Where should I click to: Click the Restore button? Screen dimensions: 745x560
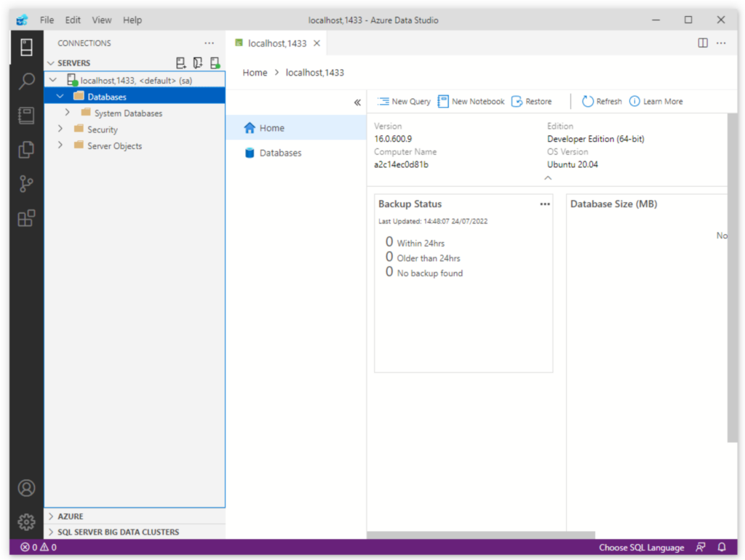[532, 102]
